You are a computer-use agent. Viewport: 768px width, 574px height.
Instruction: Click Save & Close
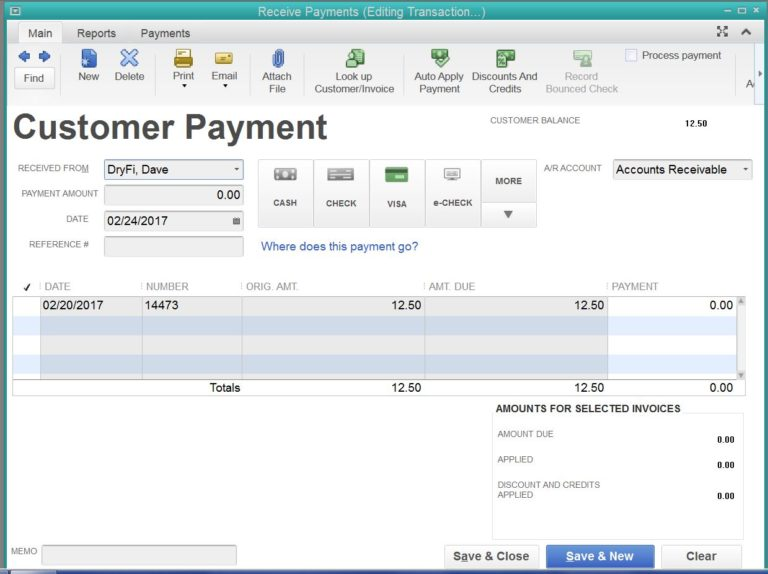491,556
